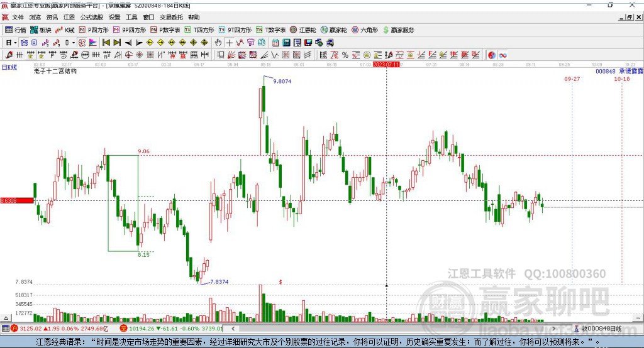The image size is (644, 348).
Task: Toggle the blue infinity symbol icon
Action: (502, 55)
